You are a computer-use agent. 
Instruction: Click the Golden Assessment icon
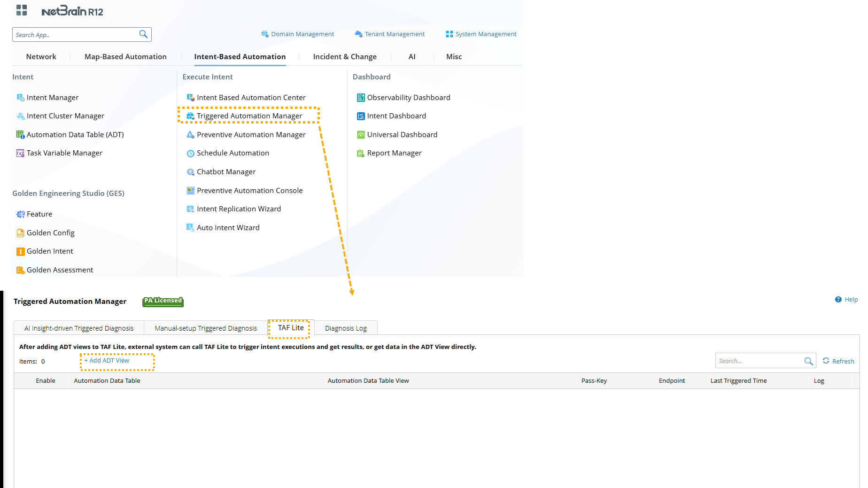21,270
